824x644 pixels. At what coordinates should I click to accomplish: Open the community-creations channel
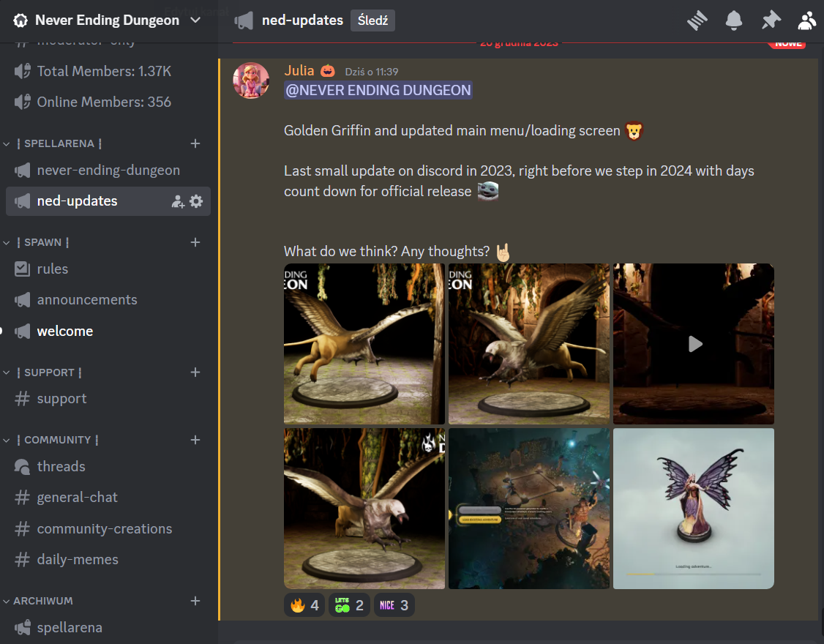pyautogui.click(x=108, y=529)
